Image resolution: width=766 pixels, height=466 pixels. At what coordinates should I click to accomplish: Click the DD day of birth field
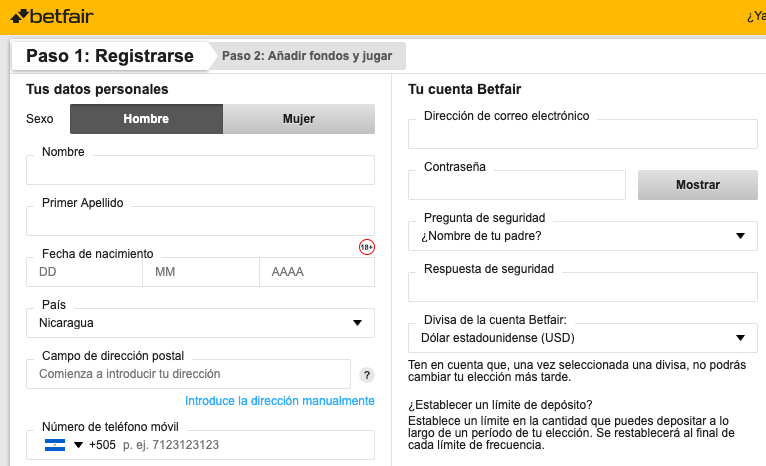[85, 272]
